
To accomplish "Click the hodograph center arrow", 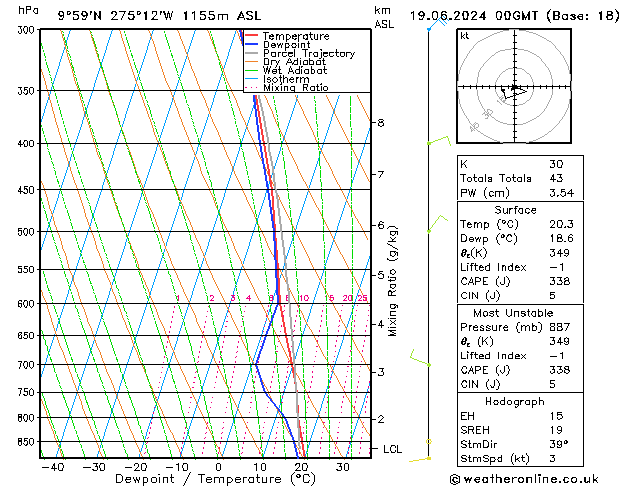I will pos(515,90).
